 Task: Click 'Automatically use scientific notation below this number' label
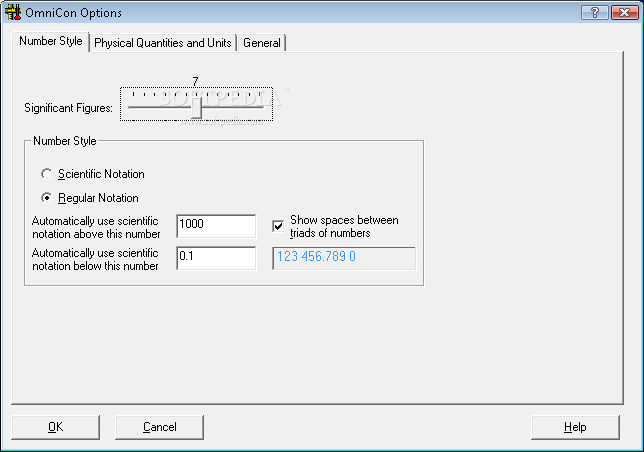coord(95,259)
